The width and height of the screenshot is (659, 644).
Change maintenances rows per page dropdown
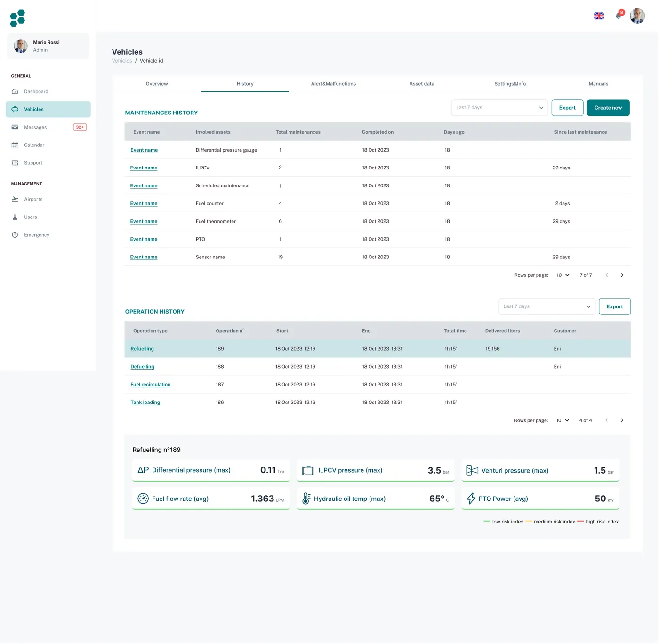[x=563, y=275]
